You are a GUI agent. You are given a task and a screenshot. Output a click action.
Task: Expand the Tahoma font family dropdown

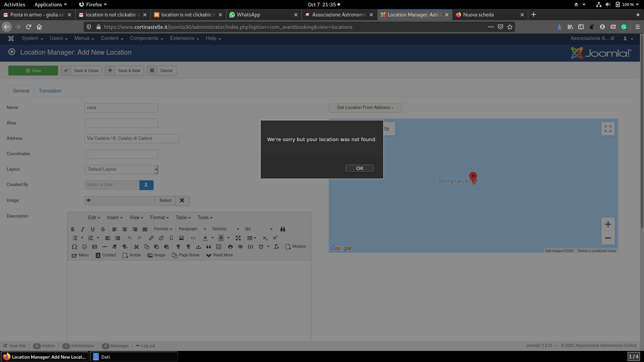225,229
